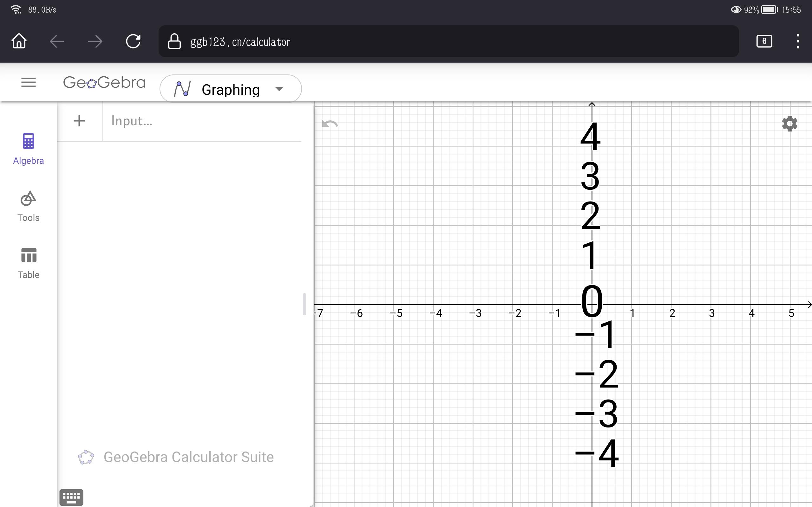Switch to the Table tab
812x507 pixels.
pos(29,263)
